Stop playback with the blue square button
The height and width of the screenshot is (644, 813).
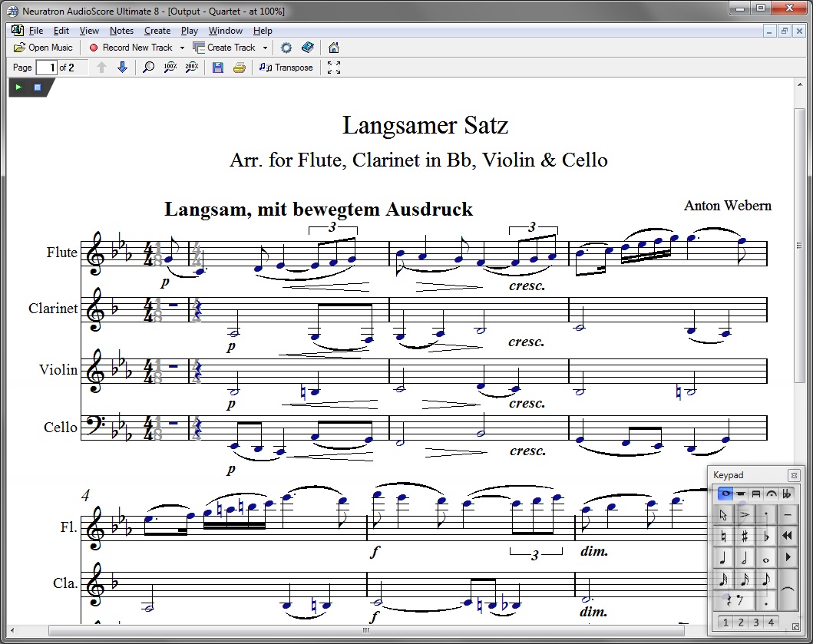coord(38,87)
